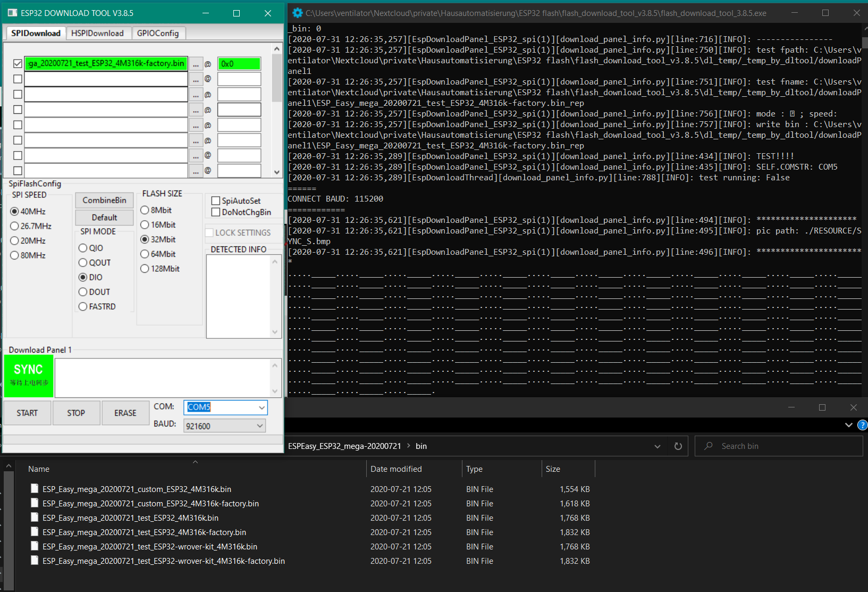This screenshot has height=592, width=868.
Task: Select FASTRD SPI mode
Action: pyautogui.click(x=83, y=306)
